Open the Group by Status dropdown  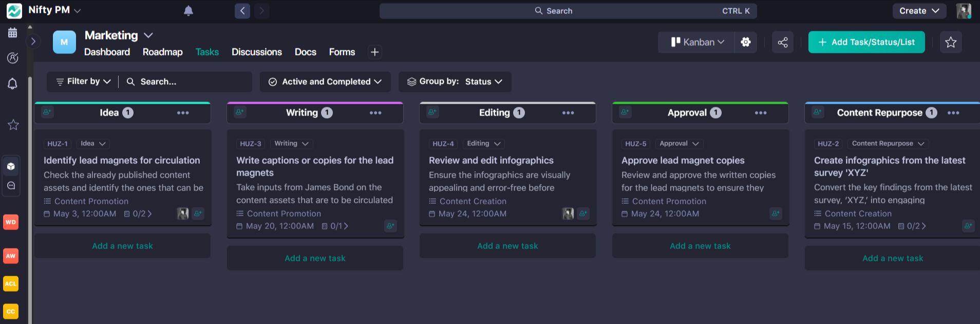click(x=455, y=82)
